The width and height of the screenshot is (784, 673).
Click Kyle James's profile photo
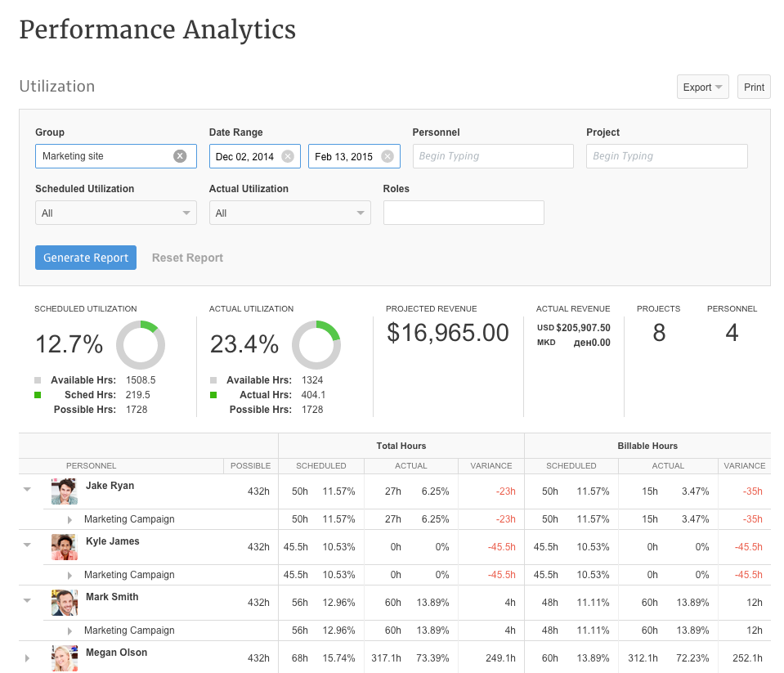pyautogui.click(x=64, y=547)
